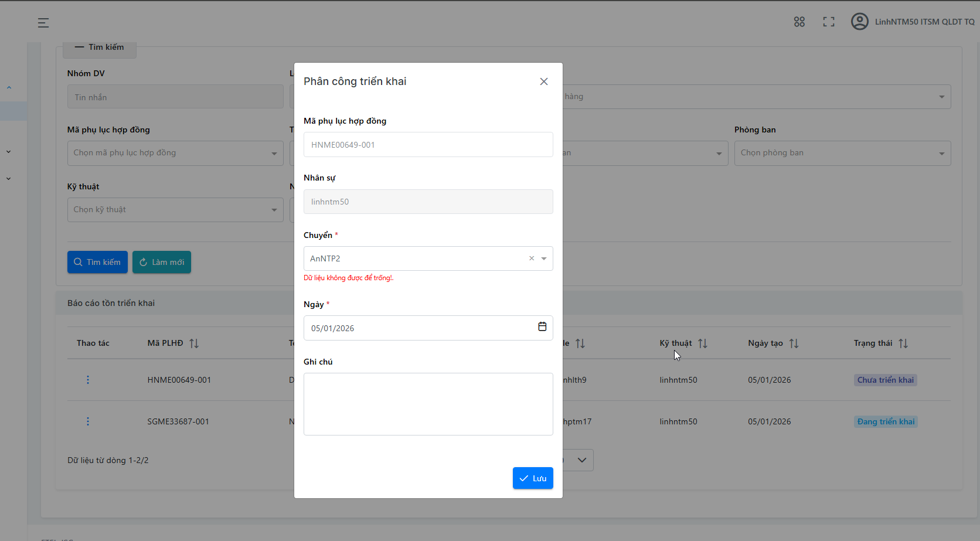The width and height of the screenshot is (980, 541).
Task: Clear the AnNTP2 selection in Chuyển
Action: (x=532, y=258)
